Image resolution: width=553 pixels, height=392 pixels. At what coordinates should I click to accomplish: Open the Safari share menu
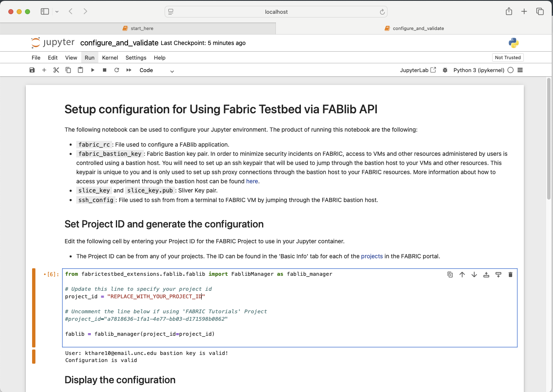tap(509, 11)
